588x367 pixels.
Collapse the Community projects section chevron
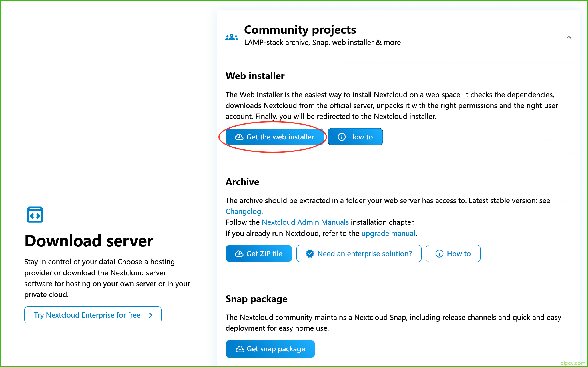point(569,37)
